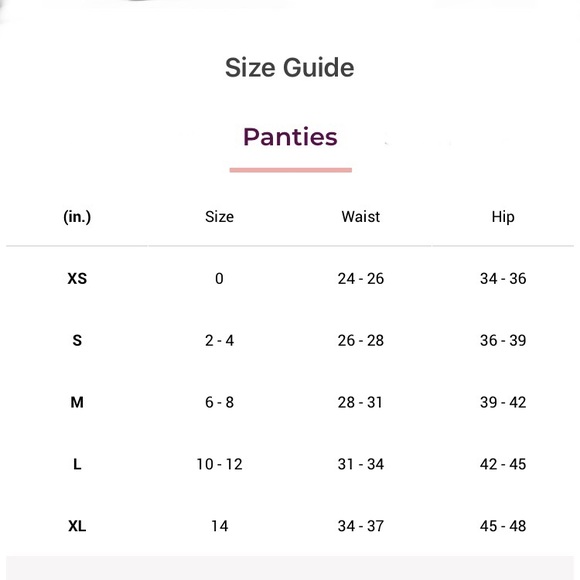
Task: Click the 10 - 12 size value
Action: (x=219, y=464)
